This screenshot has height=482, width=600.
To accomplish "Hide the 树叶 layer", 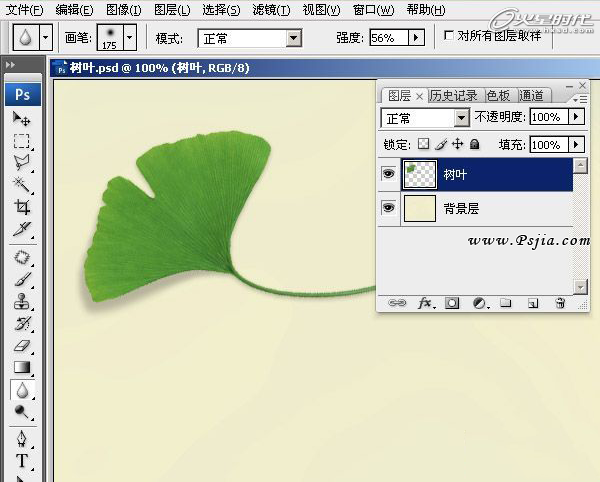I will point(389,174).
